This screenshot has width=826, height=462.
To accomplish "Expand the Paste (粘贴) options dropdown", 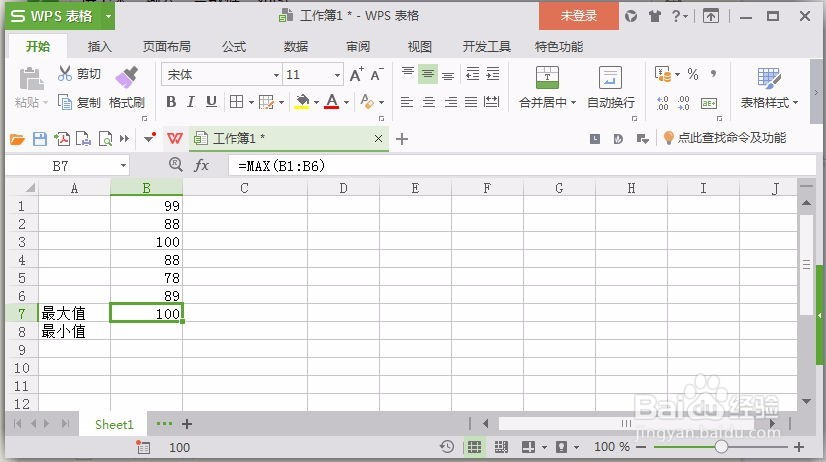I will 45,102.
